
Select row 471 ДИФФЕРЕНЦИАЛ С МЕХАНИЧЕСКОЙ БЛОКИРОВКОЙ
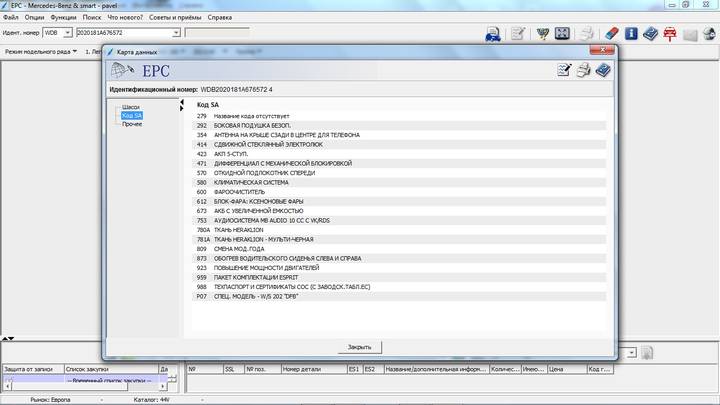pos(399,163)
